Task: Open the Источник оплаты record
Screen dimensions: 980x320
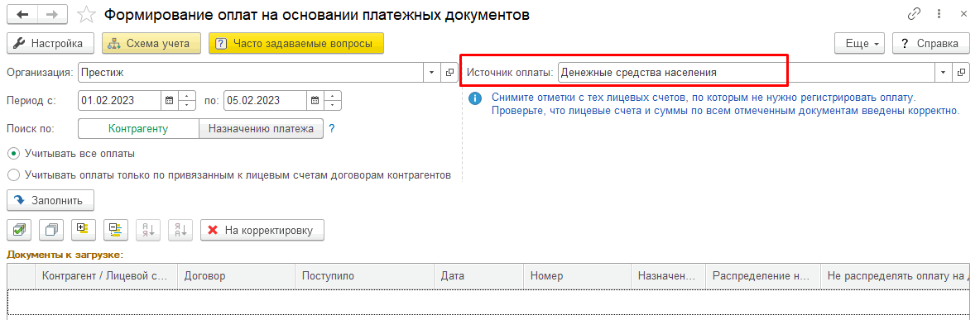Action: [x=961, y=73]
